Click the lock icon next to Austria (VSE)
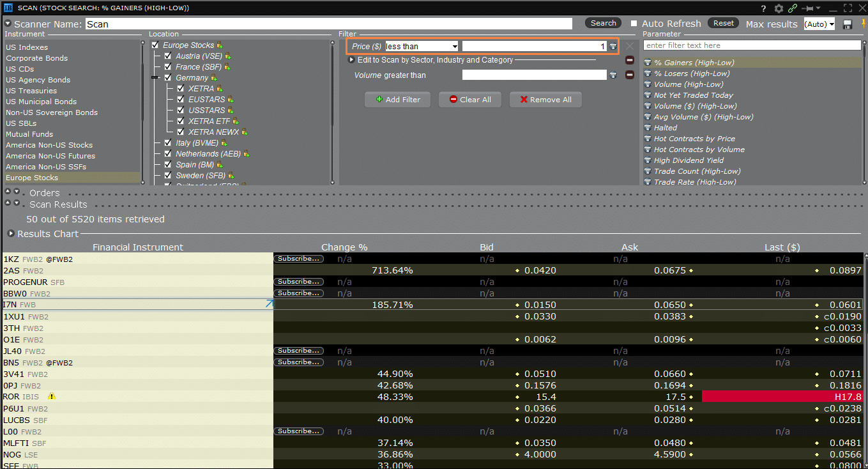Image resolution: width=868 pixels, height=469 pixels. point(227,56)
